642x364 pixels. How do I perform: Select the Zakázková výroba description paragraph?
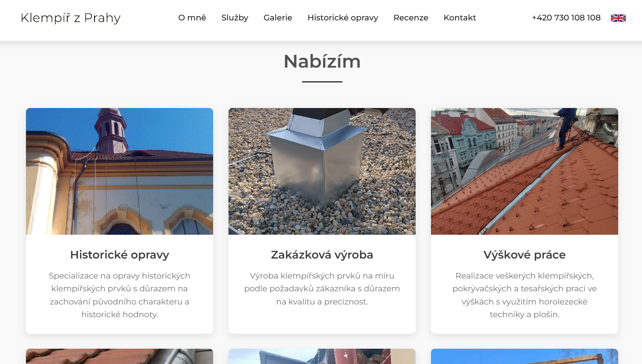point(322,289)
